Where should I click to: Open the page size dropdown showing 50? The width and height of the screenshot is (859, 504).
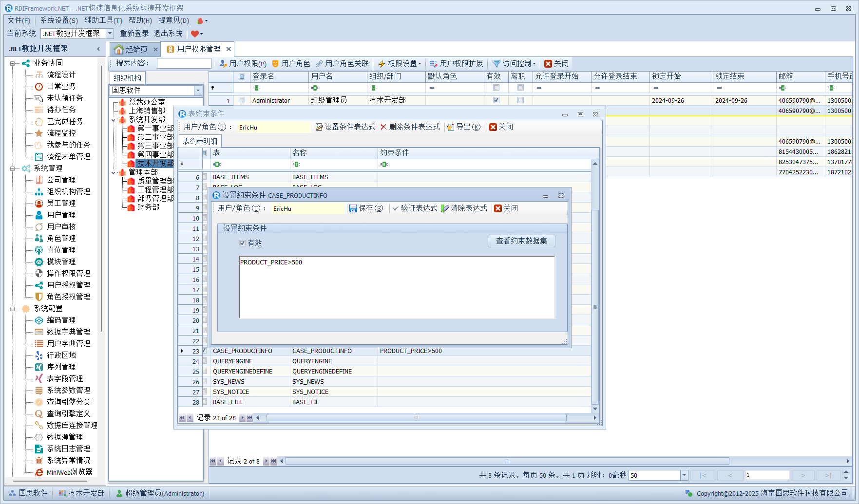click(x=684, y=475)
